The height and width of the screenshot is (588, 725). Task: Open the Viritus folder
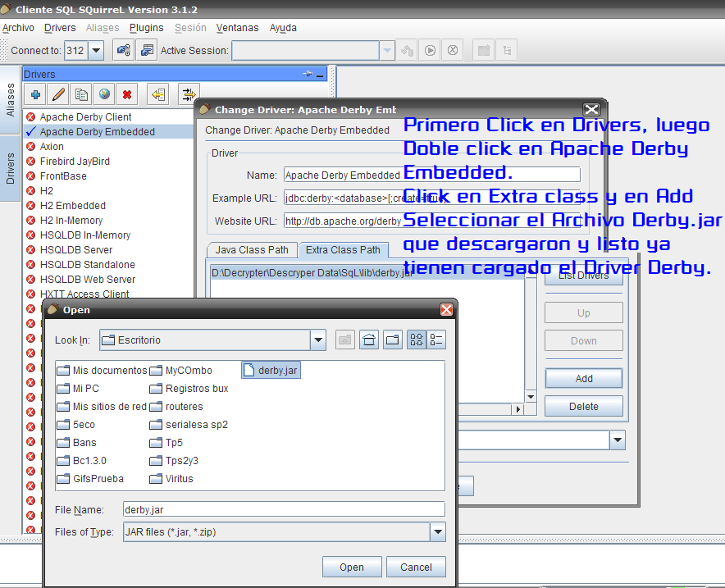coord(171,478)
